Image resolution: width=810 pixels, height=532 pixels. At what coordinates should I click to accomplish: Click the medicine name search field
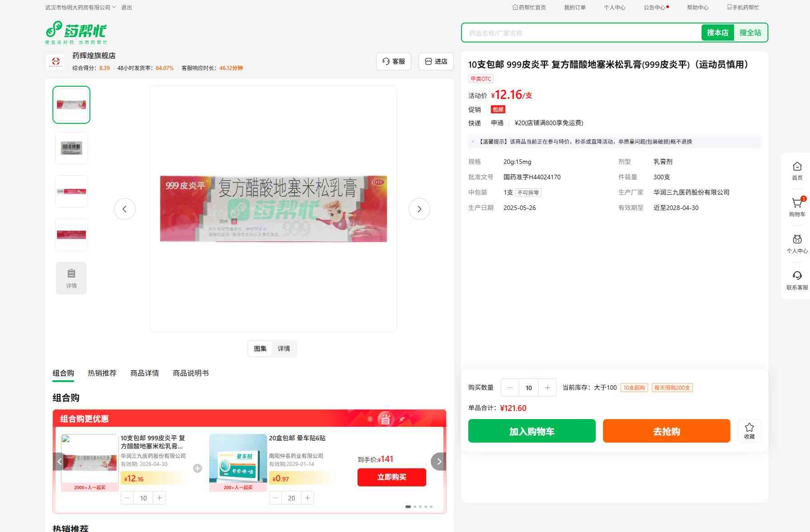(x=581, y=33)
